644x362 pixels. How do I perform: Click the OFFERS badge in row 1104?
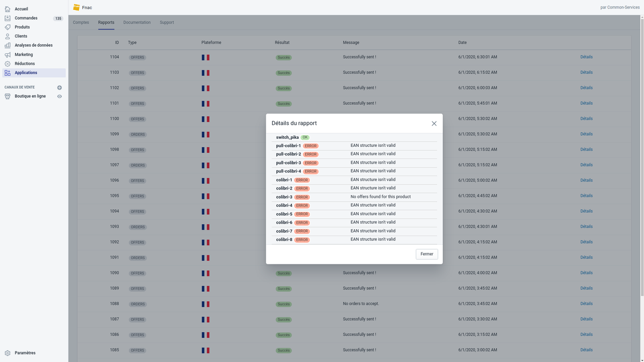click(137, 57)
